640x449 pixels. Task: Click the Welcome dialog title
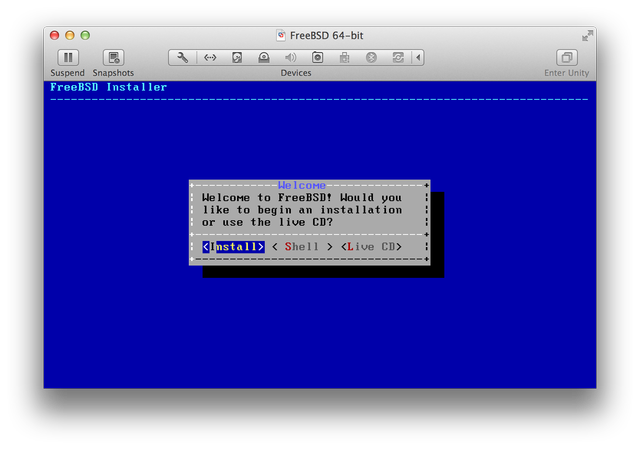pyautogui.click(x=302, y=185)
